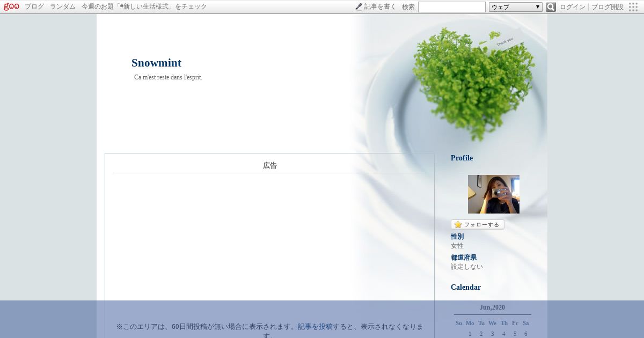Click the pencil icon for writing a post

(x=358, y=7)
